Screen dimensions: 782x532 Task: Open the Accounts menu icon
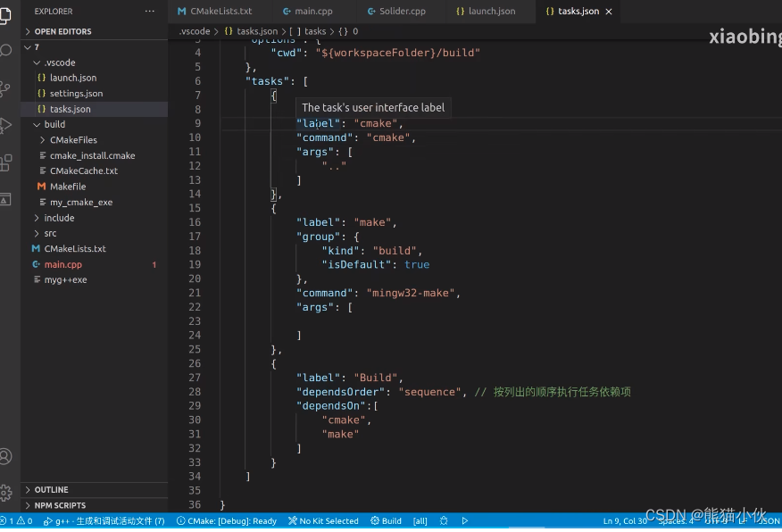pos(5,456)
